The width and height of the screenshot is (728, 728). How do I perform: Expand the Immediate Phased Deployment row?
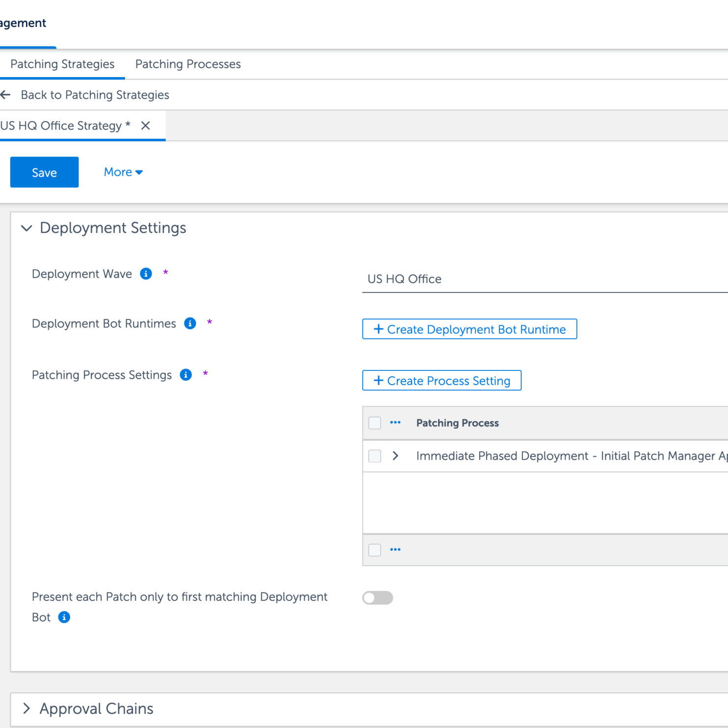[395, 456]
